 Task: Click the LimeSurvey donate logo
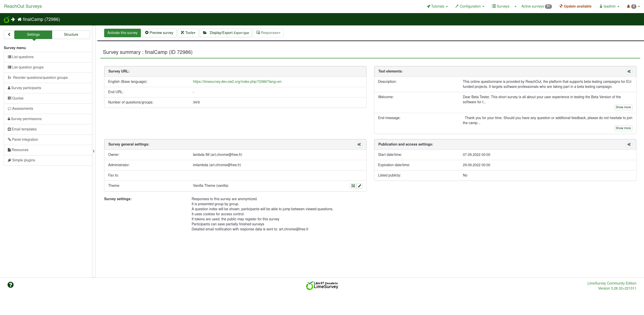coord(322,286)
